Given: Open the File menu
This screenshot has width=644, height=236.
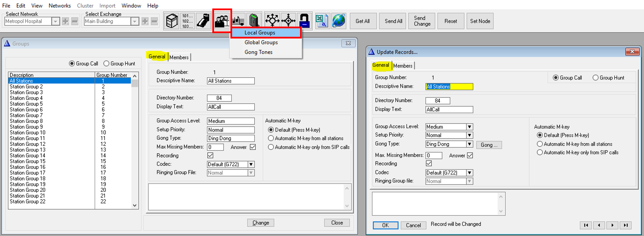Looking at the screenshot, I should click(6, 6).
